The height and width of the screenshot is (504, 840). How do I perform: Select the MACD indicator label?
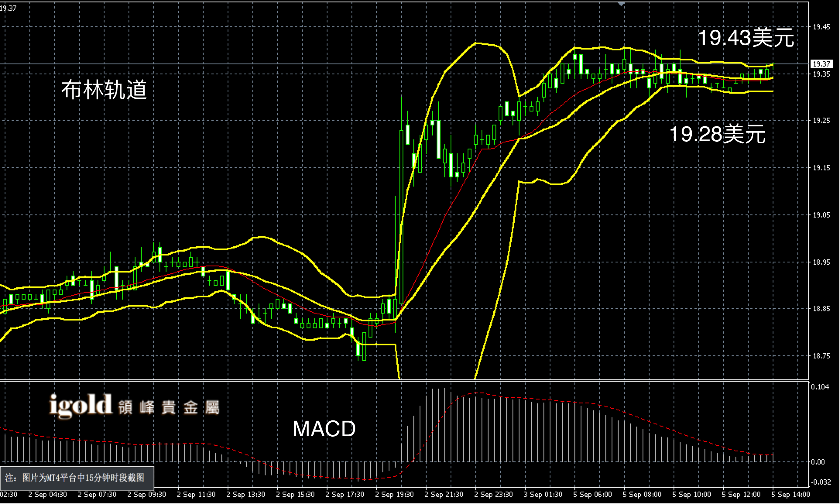click(x=324, y=429)
